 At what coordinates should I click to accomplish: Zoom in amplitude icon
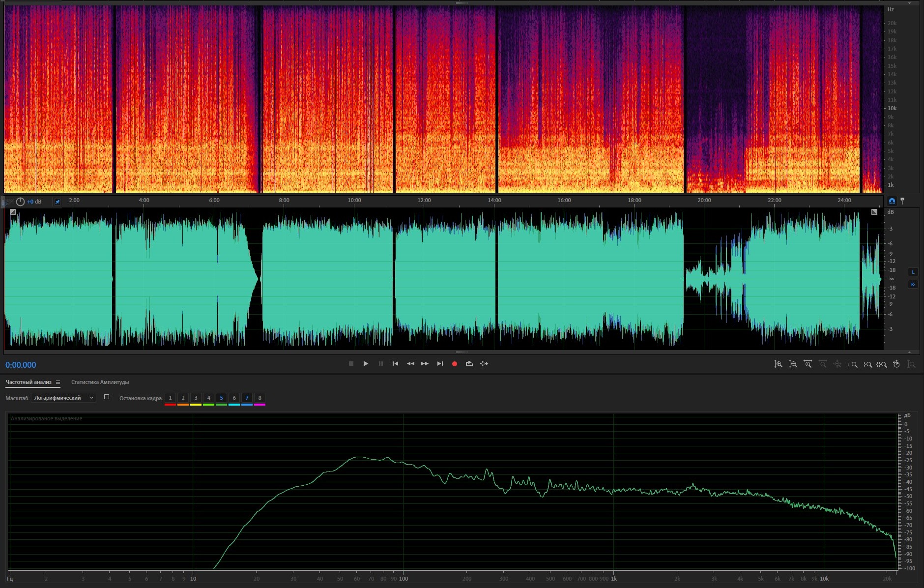[x=779, y=364]
